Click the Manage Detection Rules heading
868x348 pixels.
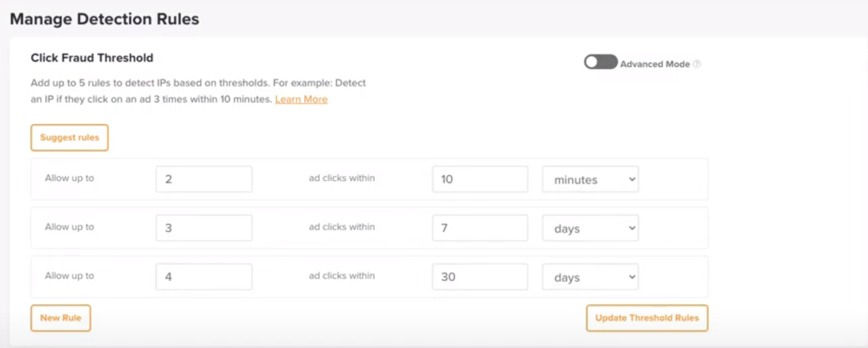(105, 19)
